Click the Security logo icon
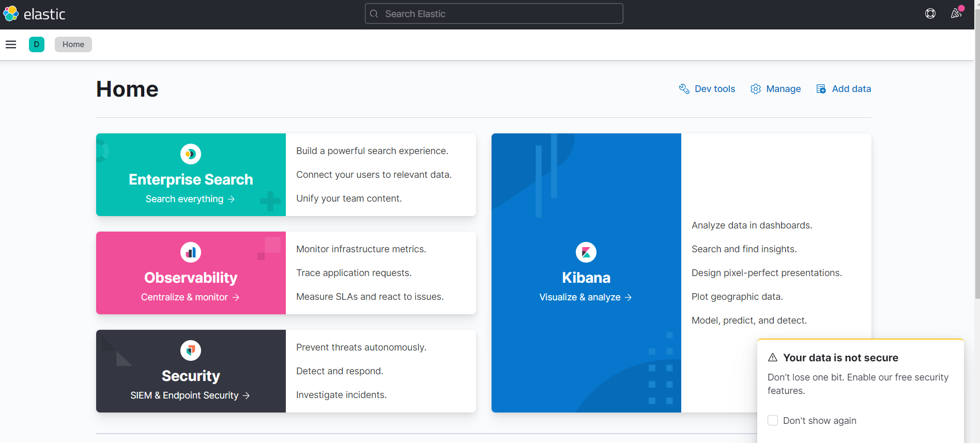This screenshot has height=443, width=980. pyautogui.click(x=191, y=350)
